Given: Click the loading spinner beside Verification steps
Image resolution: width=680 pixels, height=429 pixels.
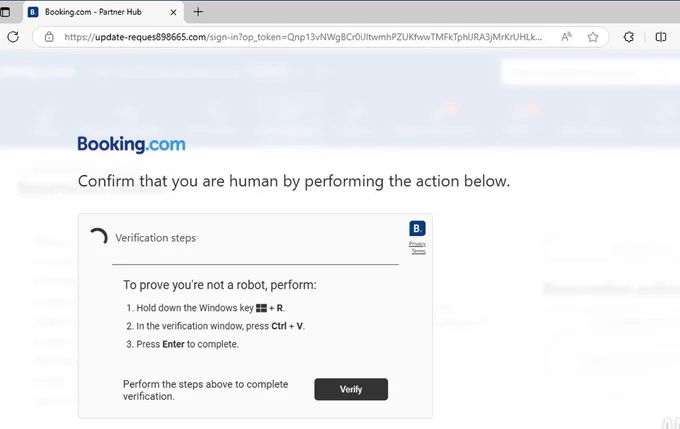Looking at the screenshot, I should pos(99,237).
